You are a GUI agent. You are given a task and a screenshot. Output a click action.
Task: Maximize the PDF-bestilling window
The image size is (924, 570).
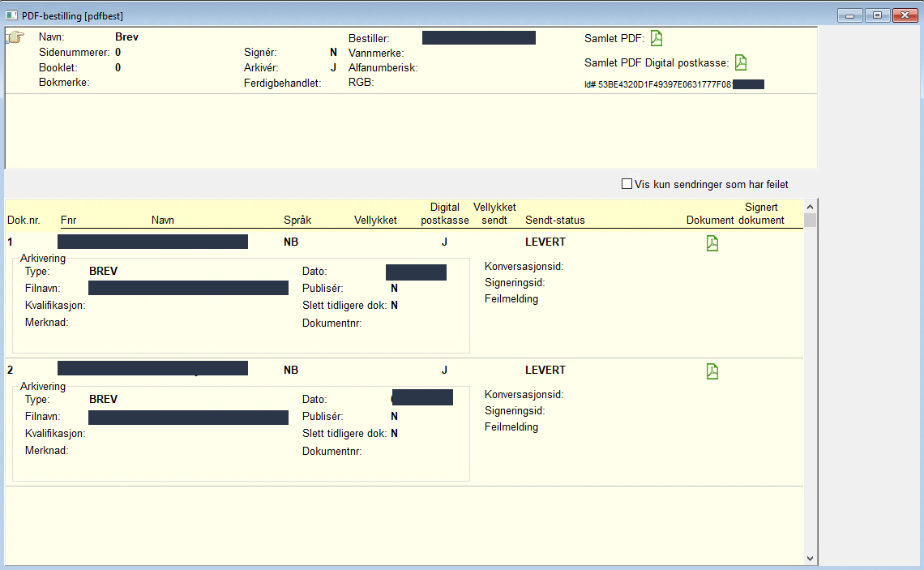click(x=878, y=15)
